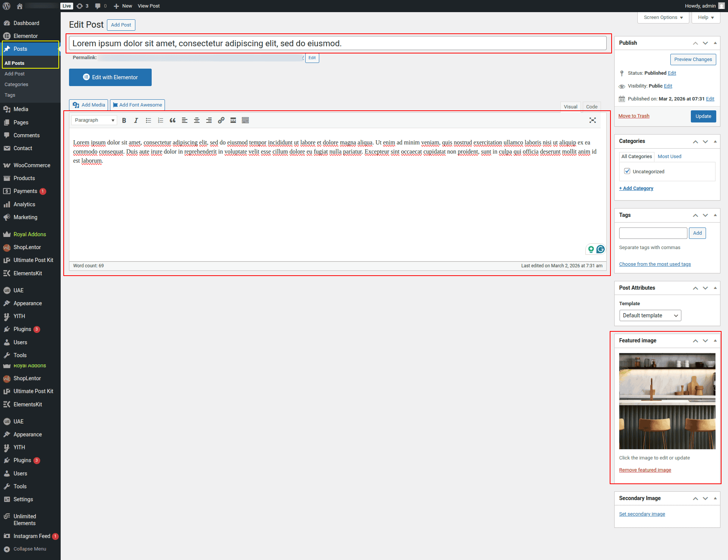Screen dimensions: 728x560
Task: Center align text with toolbar icon
Action: [x=197, y=120]
